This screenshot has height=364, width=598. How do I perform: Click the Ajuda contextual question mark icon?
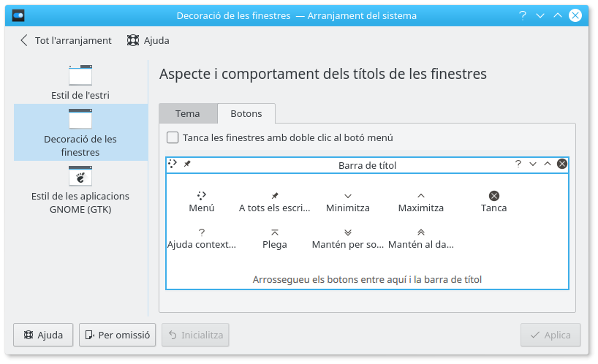[x=202, y=232]
